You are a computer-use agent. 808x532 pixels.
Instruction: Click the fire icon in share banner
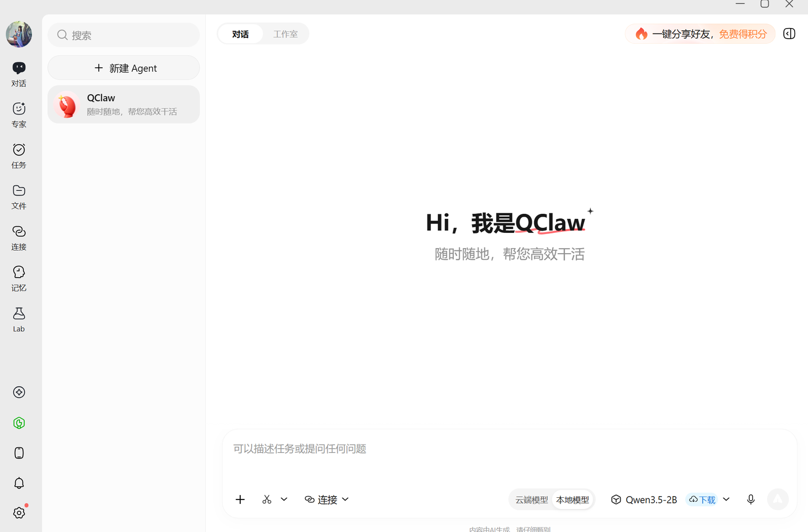coord(641,34)
